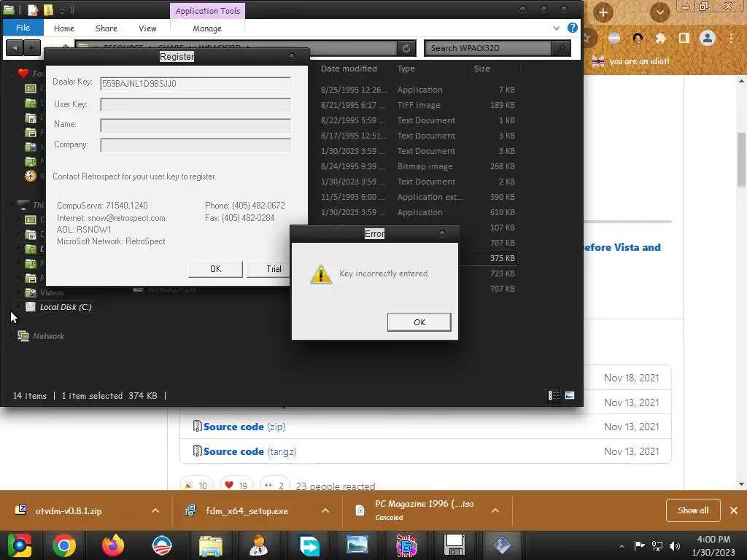Click the Explorer search magnifier icon
The width and height of the screenshot is (747, 560).
(x=561, y=48)
